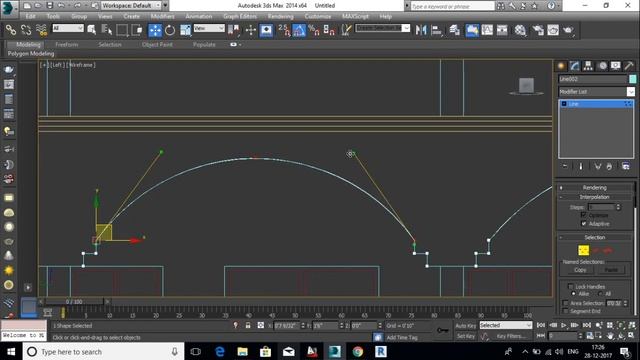This screenshot has width=640, height=360.
Task: Select the Select and Link tool
Action: 11,30
